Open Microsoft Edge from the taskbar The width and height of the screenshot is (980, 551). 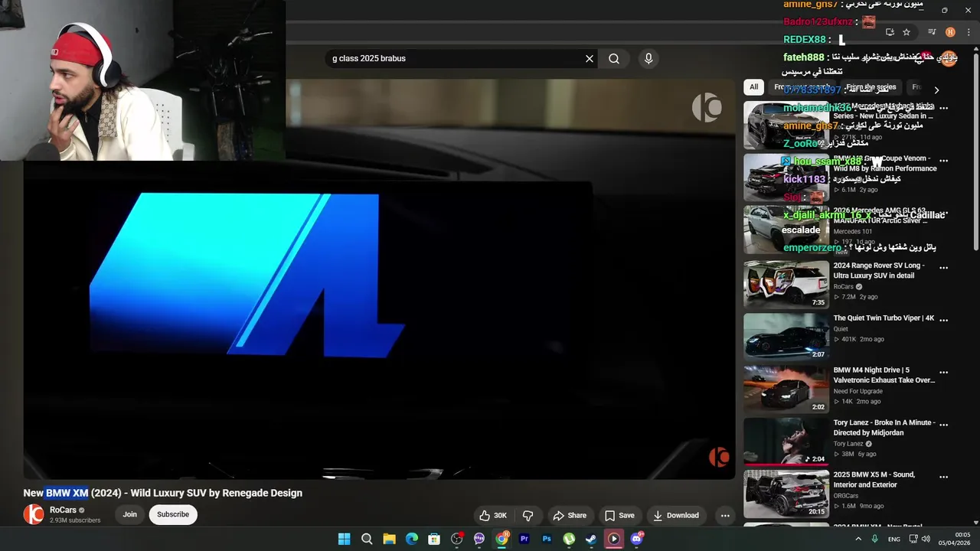point(412,539)
